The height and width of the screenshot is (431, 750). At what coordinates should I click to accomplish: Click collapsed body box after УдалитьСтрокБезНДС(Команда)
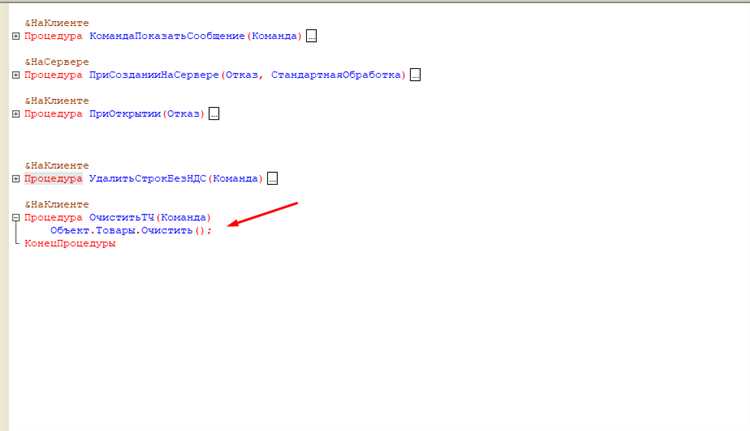272,179
